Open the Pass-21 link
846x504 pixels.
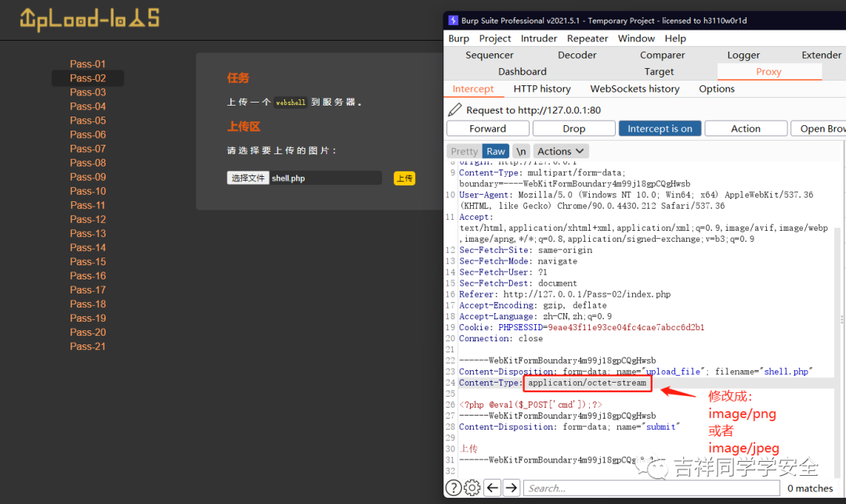point(88,346)
